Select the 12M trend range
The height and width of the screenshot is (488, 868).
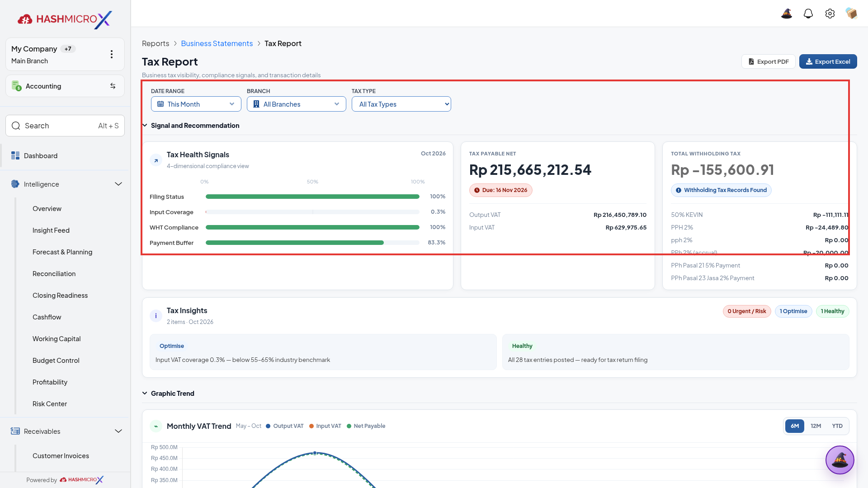[x=816, y=426]
